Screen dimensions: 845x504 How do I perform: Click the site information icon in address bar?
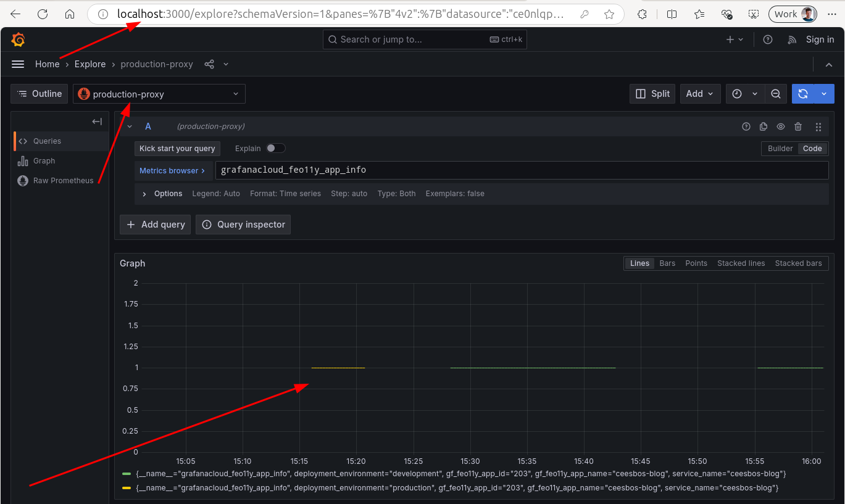tap(103, 14)
